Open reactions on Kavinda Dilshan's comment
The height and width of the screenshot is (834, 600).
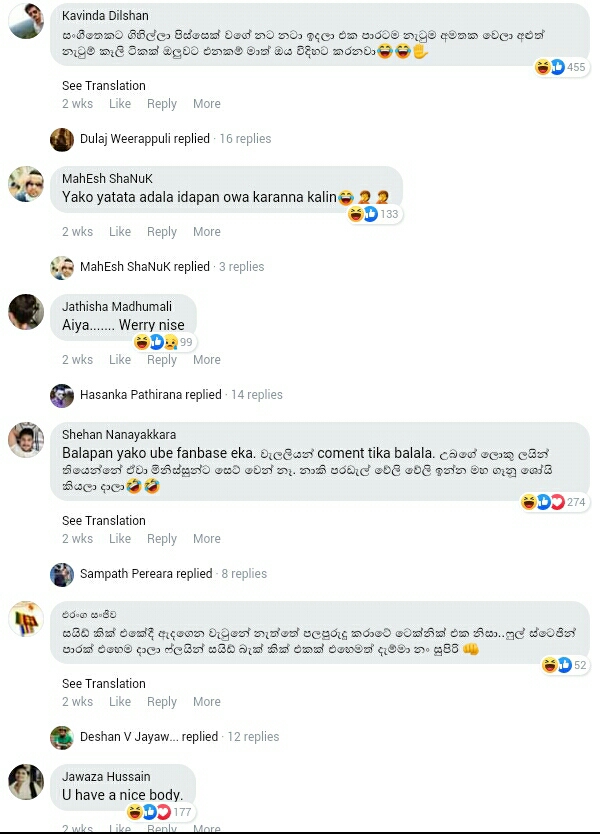[x=562, y=67]
